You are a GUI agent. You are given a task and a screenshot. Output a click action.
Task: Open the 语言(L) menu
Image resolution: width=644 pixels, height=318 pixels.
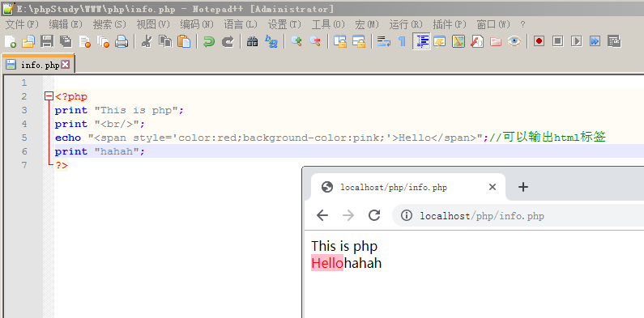241,24
